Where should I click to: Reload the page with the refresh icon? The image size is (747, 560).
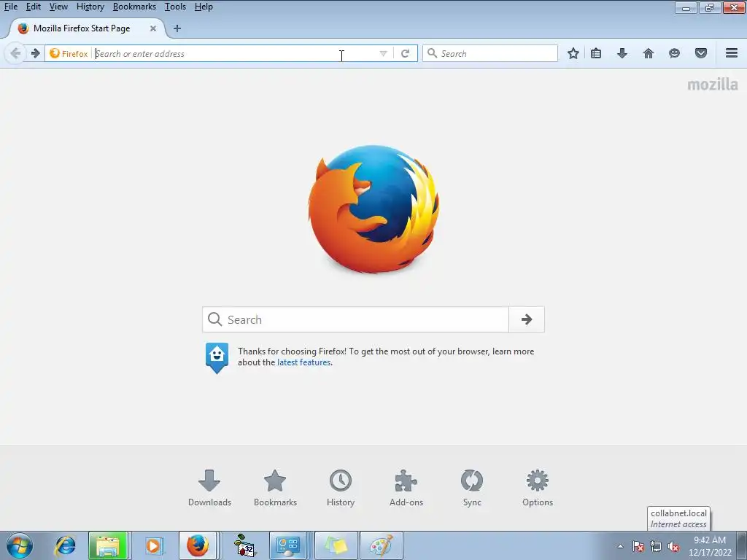click(x=405, y=53)
